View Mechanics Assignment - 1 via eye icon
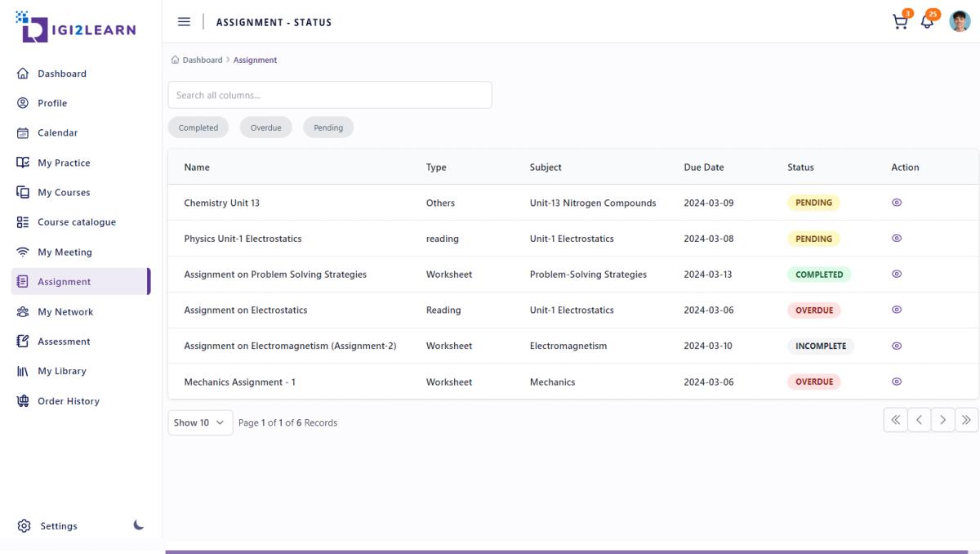Viewport: 980px width, 554px height. pyautogui.click(x=897, y=382)
